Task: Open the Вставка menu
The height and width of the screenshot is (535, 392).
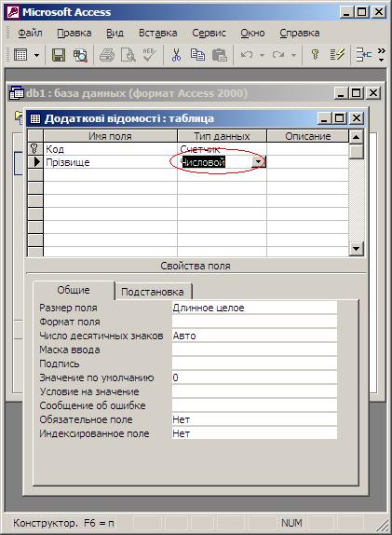Action: coord(157,33)
